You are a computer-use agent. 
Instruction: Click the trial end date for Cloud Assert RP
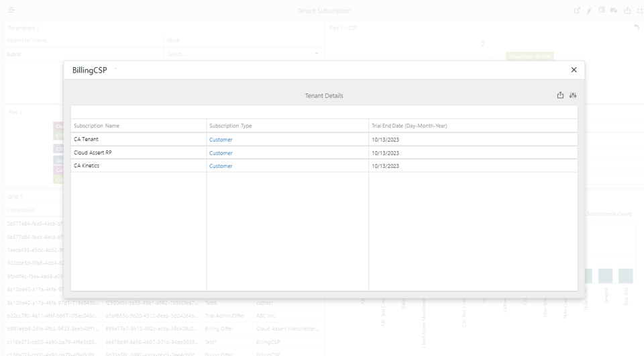(x=385, y=153)
